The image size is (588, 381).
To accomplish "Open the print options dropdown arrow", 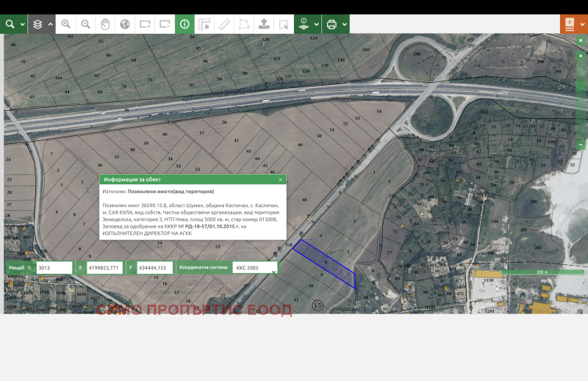I will pyautogui.click(x=344, y=24).
